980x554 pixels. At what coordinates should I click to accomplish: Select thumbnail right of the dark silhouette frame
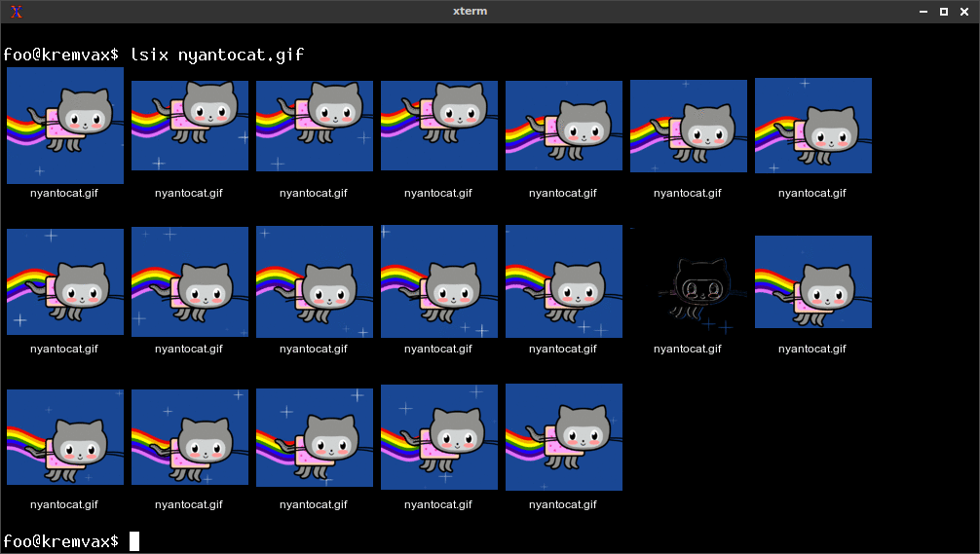[x=813, y=282]
